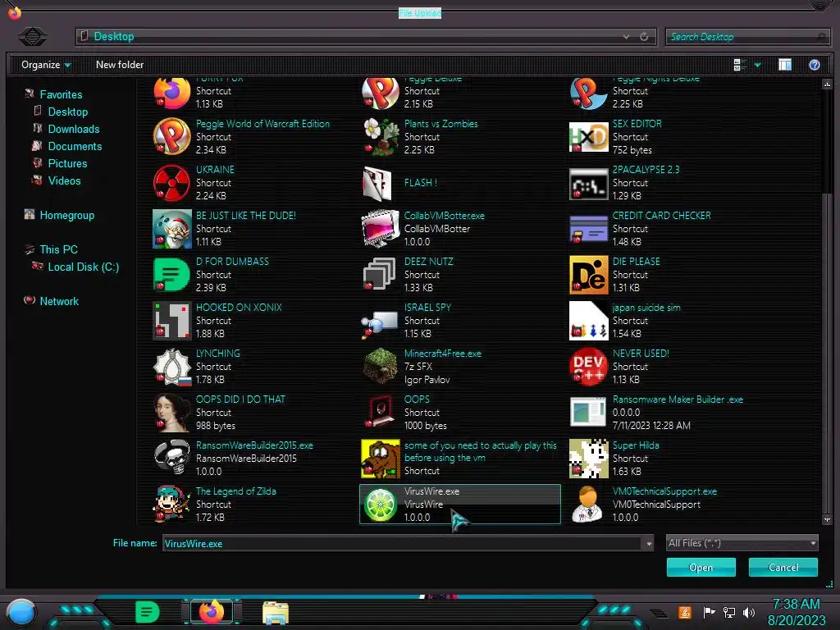Click the Open button
This screenshot has width=840, height=630.
[701, 568]
